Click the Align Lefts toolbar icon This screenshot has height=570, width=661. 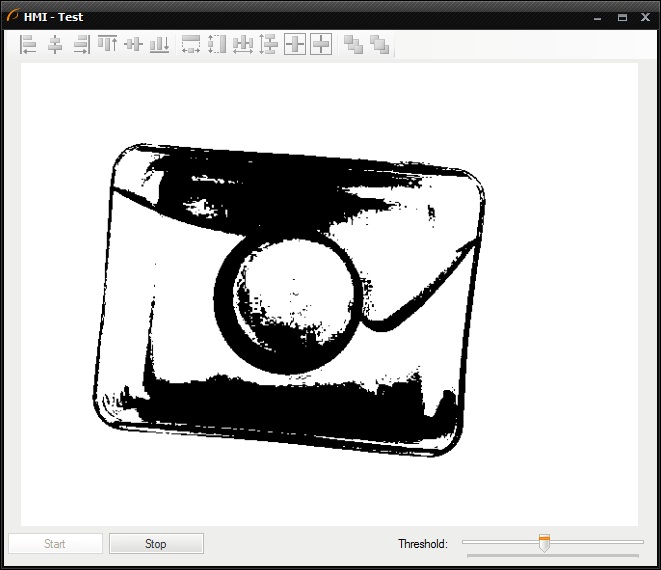click(28, 44)
